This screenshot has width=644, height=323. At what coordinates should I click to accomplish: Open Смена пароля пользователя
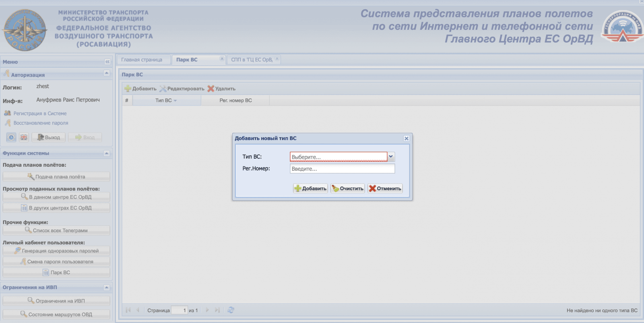(x=56, y=261)
